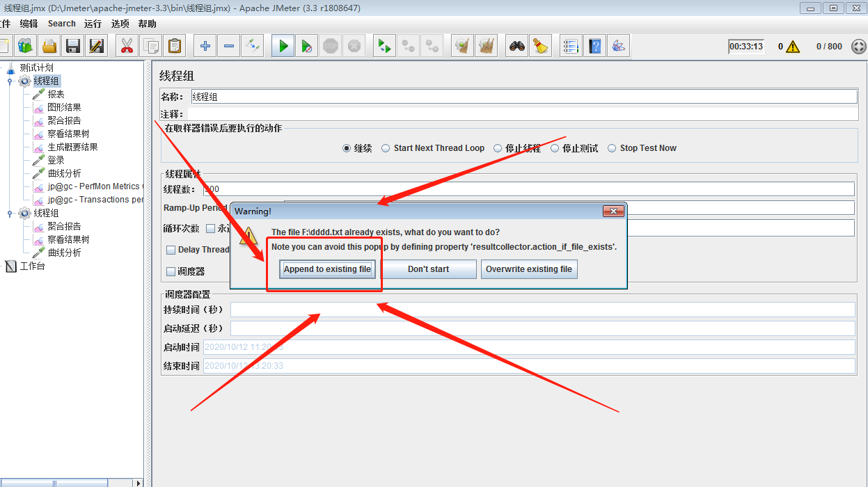Viewport: 868px width, 487px height.
Task: Select Start Next Thread Loop option
Action: coord(386,148)
